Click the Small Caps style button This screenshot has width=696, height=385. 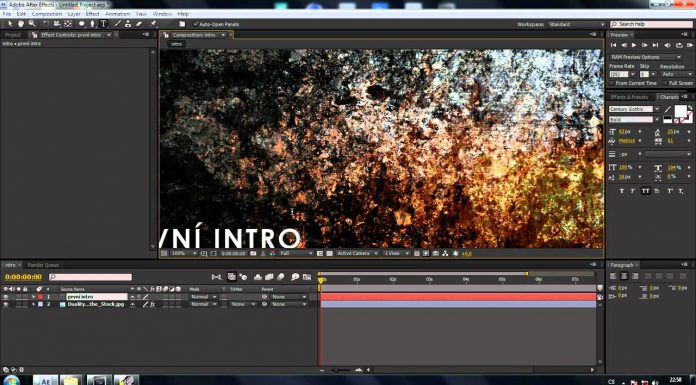coord(657,191)
